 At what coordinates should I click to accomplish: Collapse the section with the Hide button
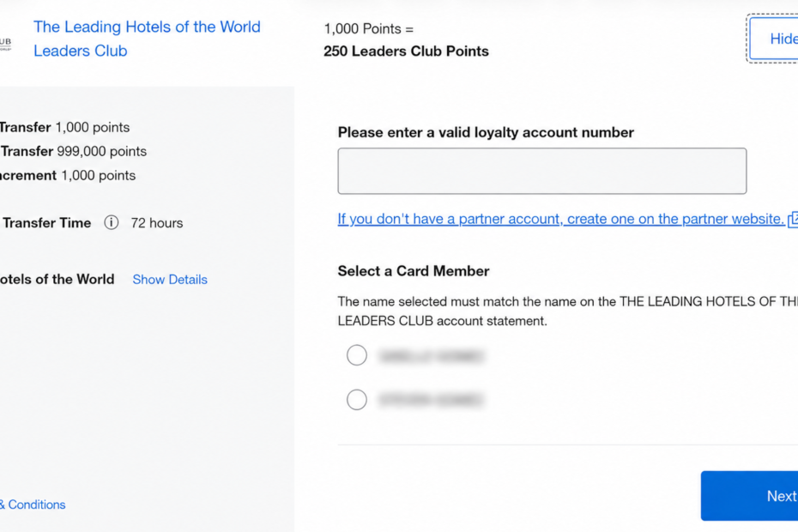coord(774,39)
